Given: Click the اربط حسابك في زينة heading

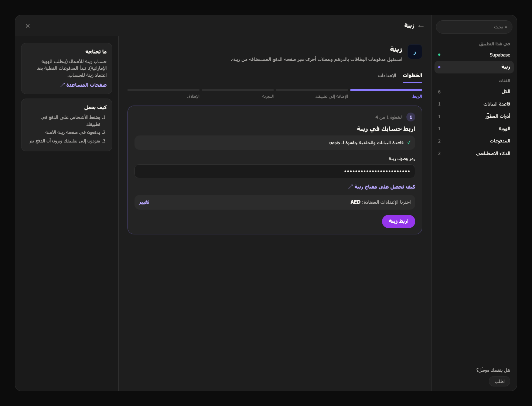Looking at the screenshot, I should click(386, 129).
